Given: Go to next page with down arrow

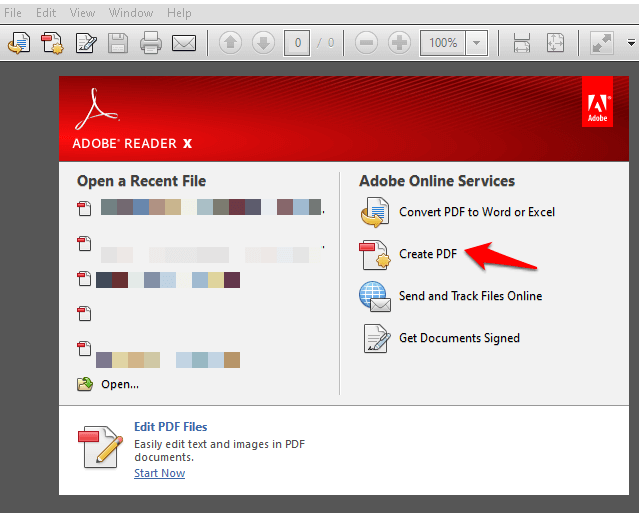Looking at the screenshot, I should point(263,44).
